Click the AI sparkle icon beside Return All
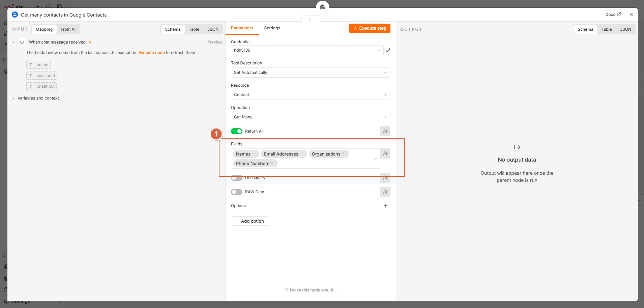The width and height of the screenshot is (644, 308). (385, 131)
